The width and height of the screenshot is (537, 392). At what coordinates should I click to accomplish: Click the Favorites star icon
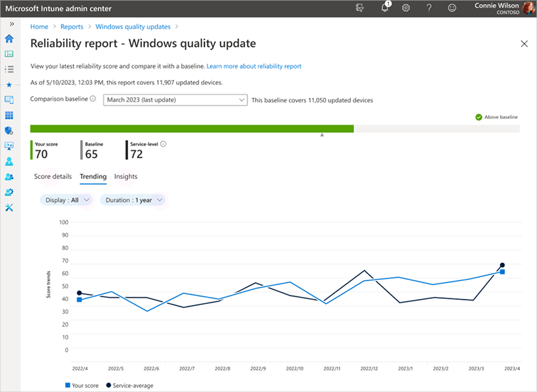tap(9, 85)
